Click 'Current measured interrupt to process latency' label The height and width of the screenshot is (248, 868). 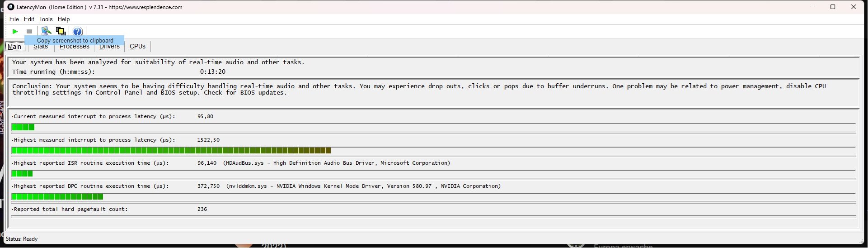click(x=94, y=116)
